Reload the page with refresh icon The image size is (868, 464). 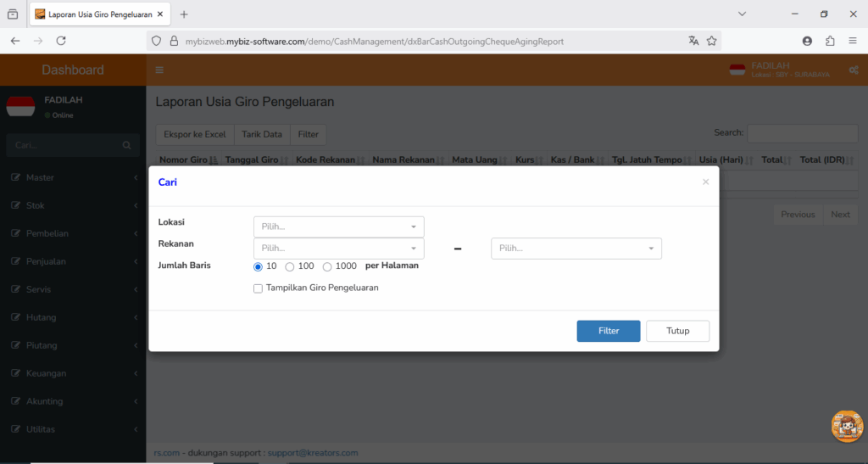point(61,41)
